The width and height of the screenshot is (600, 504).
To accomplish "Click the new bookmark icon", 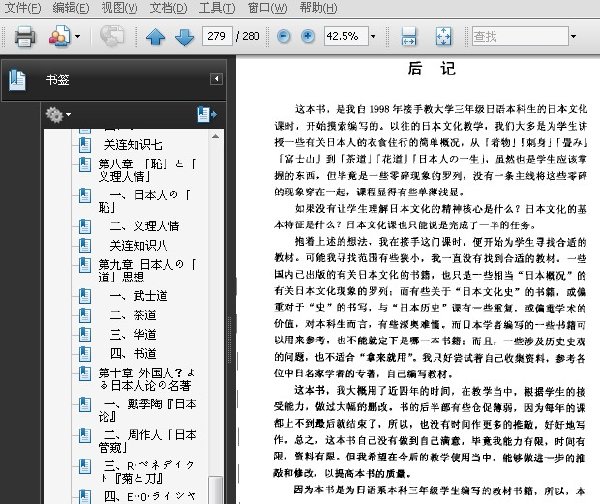I will point(207,114).
